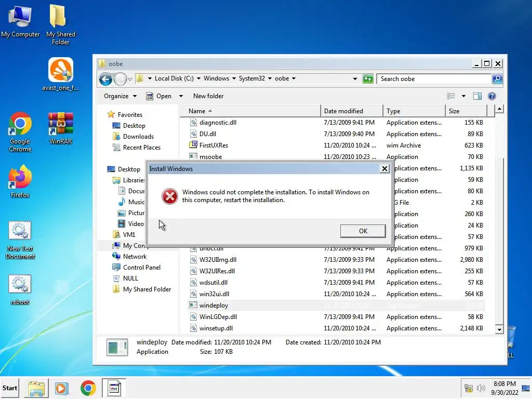Open My Computer desktop icon
Image resolution: width=532 pixels, height=399 pixels.
pyautogui.click(x=20, y=21)
